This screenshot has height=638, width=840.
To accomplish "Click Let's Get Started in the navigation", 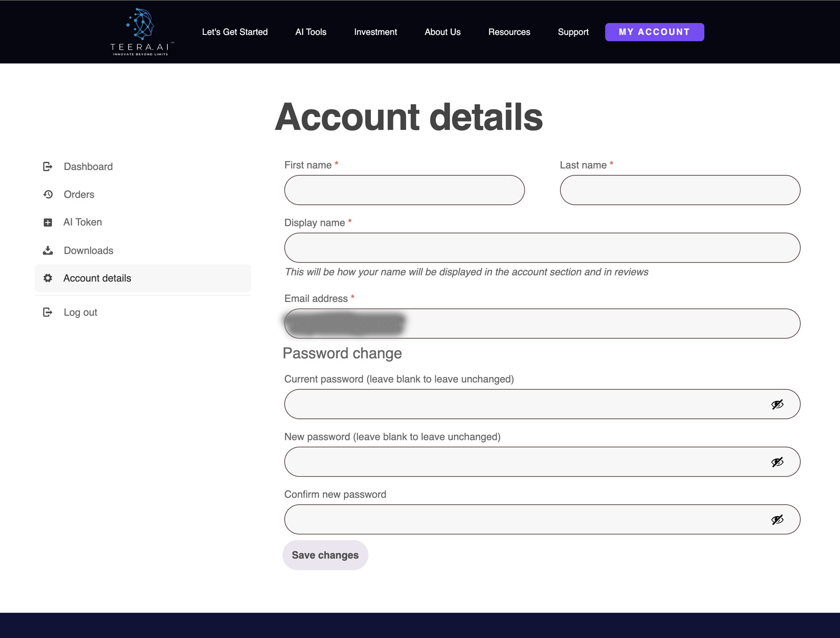I will 235,32.
